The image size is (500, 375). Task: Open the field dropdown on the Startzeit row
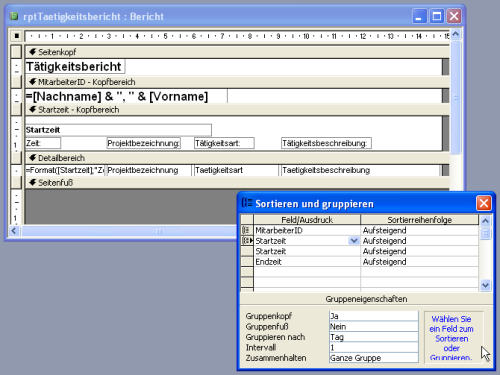tap(354, 240)
